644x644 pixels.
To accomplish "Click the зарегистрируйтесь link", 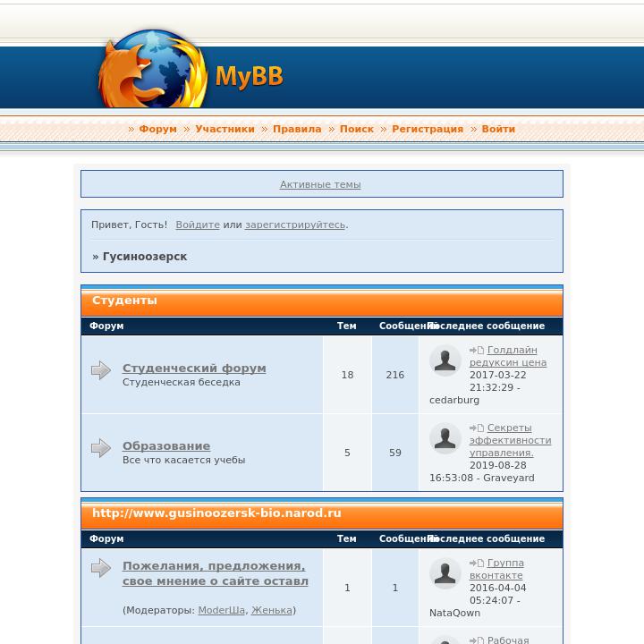I will 295,225.
